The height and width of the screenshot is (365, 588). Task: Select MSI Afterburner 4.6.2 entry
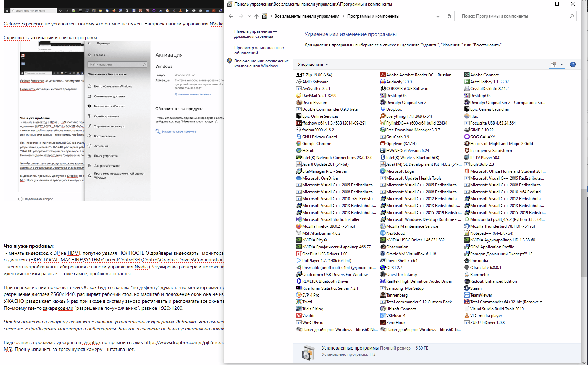pyautogui.click(x=318, y=233)
